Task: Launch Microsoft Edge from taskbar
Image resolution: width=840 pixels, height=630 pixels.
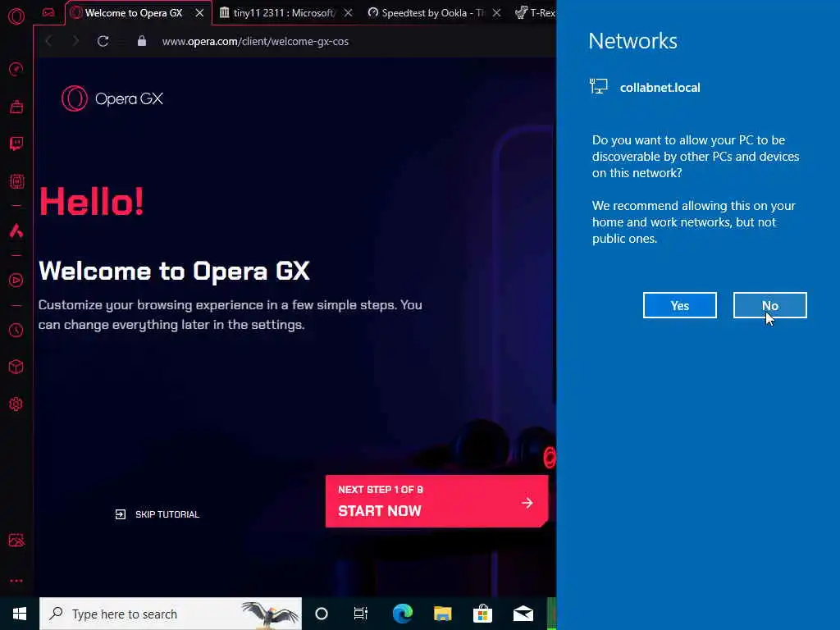Action: tap(402, 614)
